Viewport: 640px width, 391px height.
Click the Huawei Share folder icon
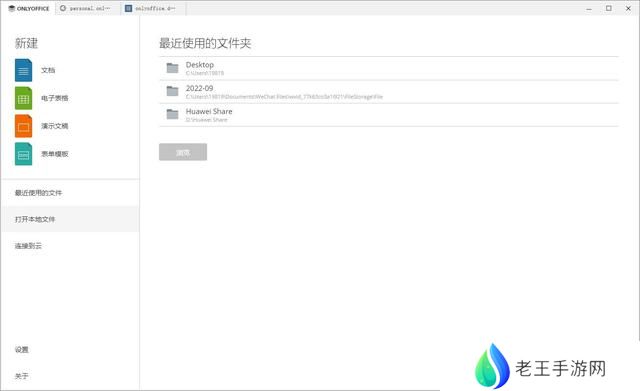(173, 114)
